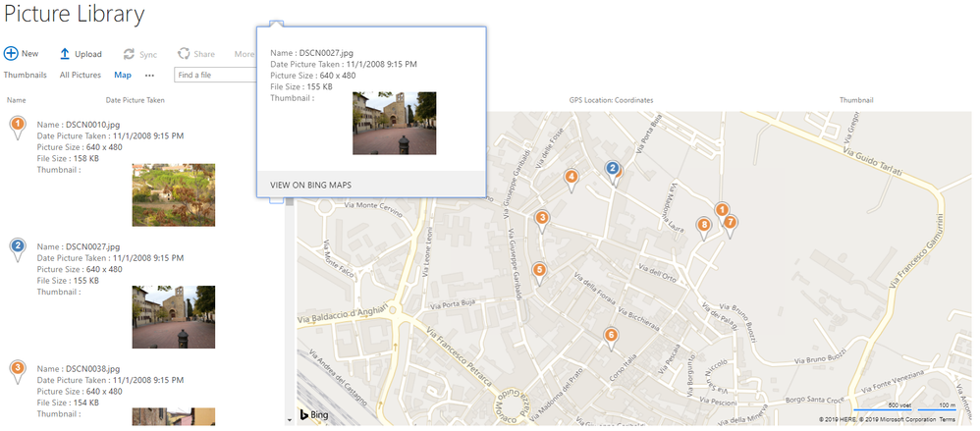Click VIEW ON BING MAPS link
980x431 pixels.
pyautogui.click(x=310, y=185)
